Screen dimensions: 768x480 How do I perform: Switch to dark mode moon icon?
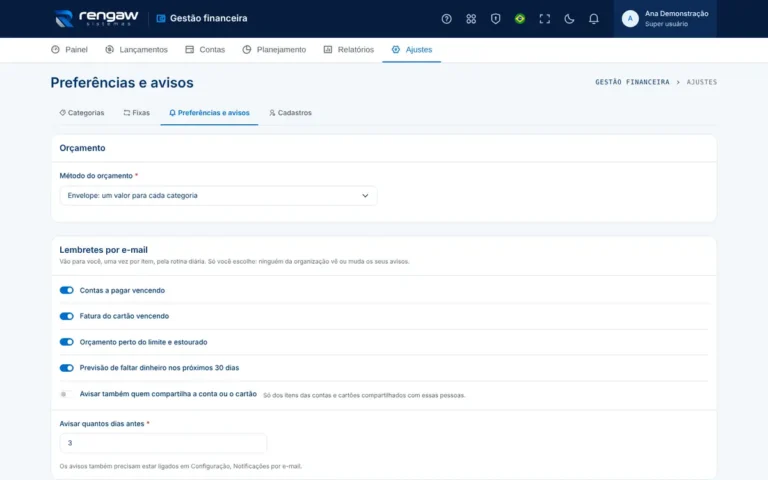(569, 19)
